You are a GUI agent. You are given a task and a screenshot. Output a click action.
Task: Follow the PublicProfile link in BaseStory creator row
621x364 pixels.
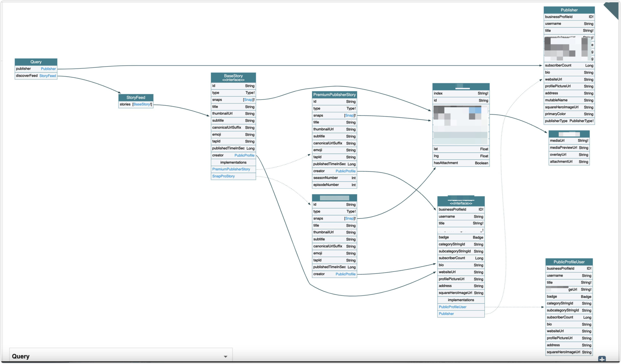coord(244,155)
